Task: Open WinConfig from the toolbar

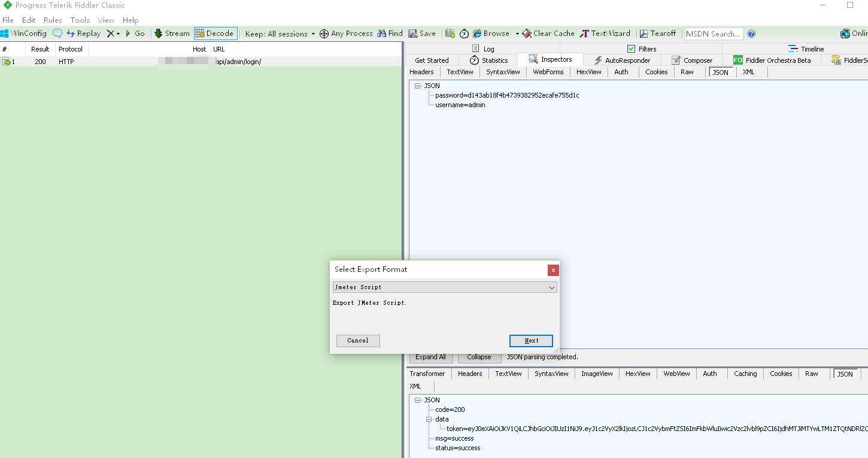Action: pyautogui.click(x=23, y=34)
